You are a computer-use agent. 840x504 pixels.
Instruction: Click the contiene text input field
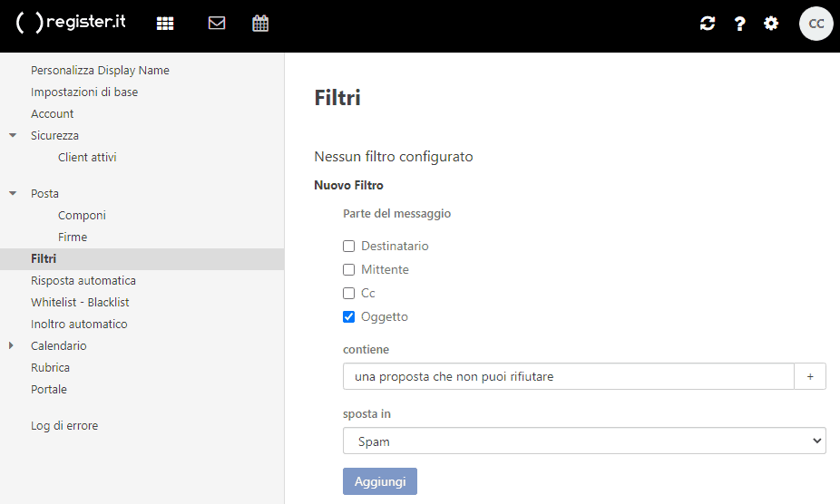click(x=568, y=377)
